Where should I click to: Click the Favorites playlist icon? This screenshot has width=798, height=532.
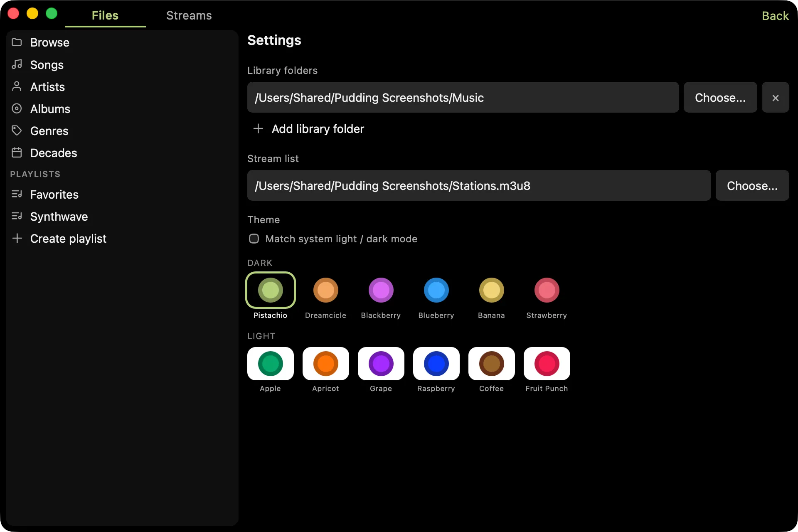pyautogui.click(x=17, y=194)
